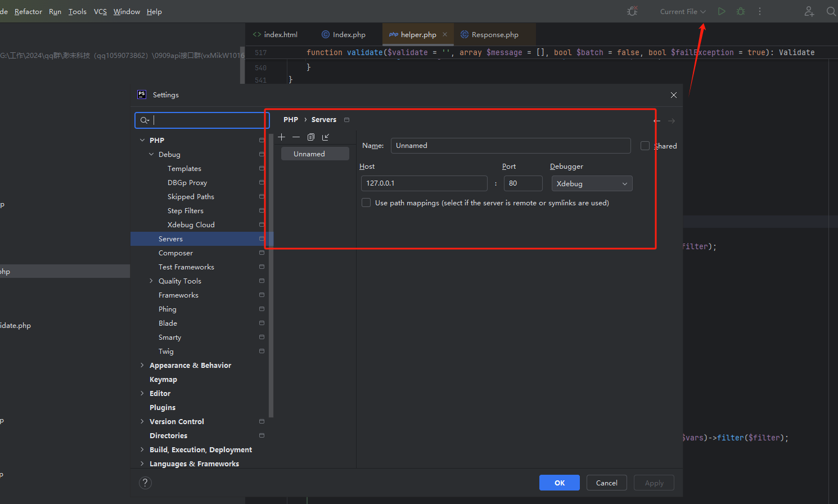The width and height of the screenshot is (838, 504).
Task: Open the Run menu
Action: coord(55,11)
